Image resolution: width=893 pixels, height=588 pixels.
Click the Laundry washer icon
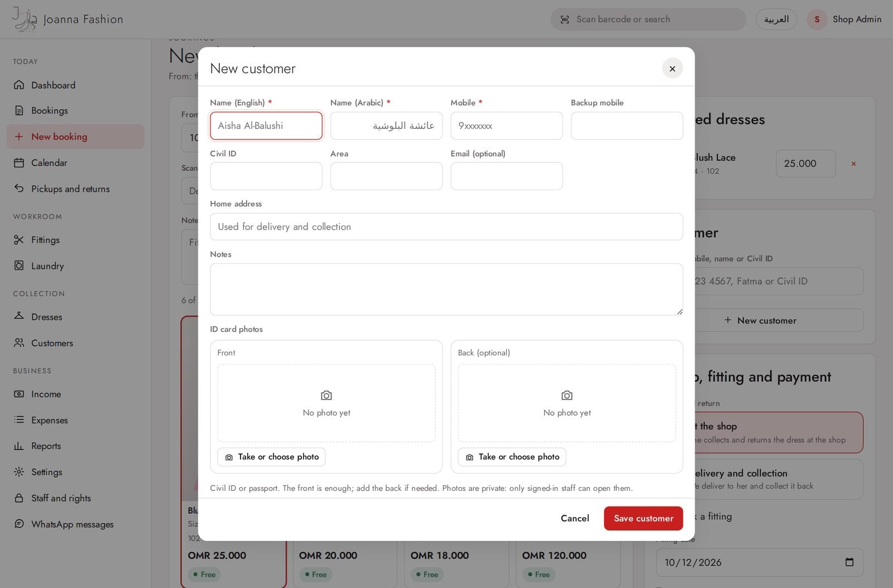pyautogui.click(x=19, y=266)
